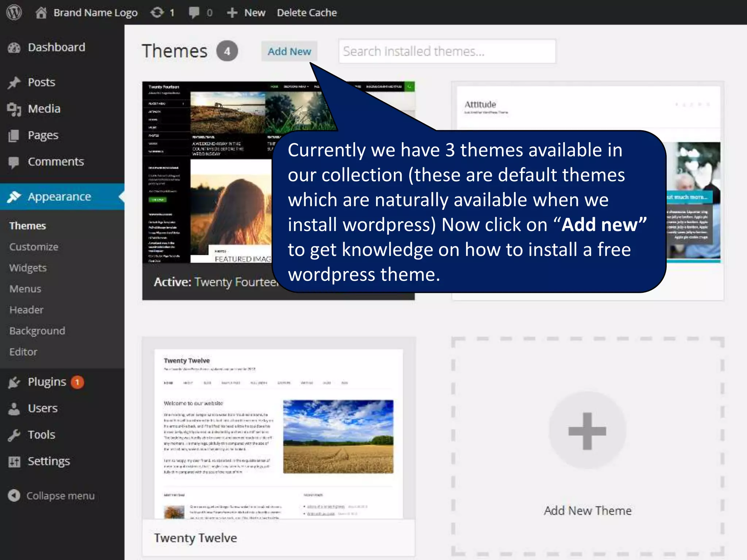Click the Tools wrench icon

tap(14, 435)
